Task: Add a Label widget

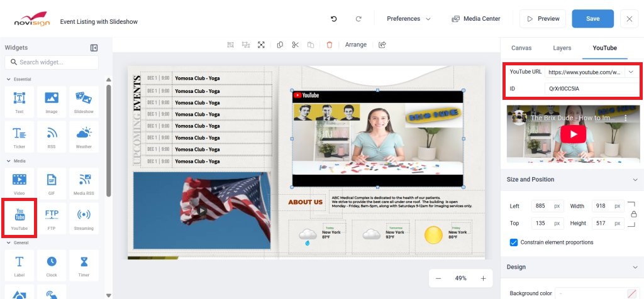Action: click(19, 265)
